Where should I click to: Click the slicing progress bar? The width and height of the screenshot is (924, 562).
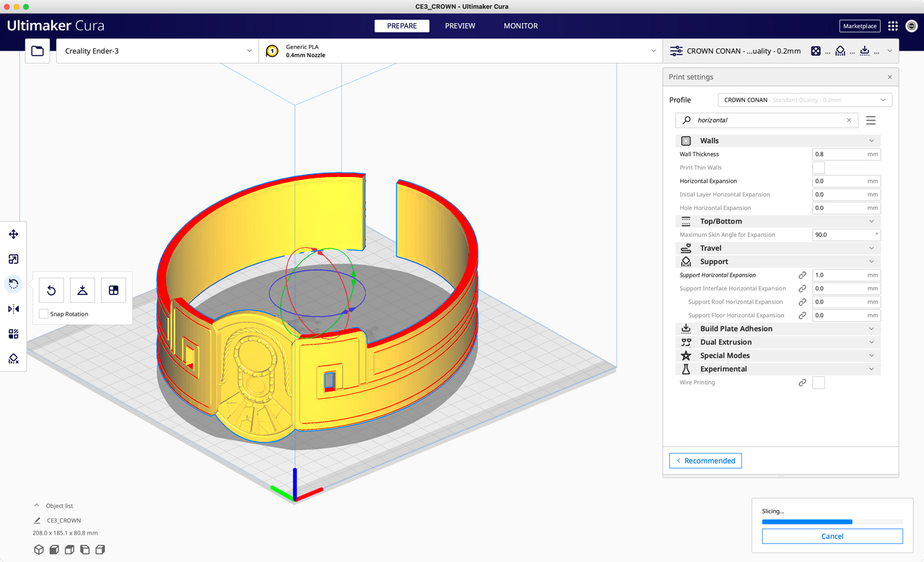pyautogui.click(x=832, y=522)
